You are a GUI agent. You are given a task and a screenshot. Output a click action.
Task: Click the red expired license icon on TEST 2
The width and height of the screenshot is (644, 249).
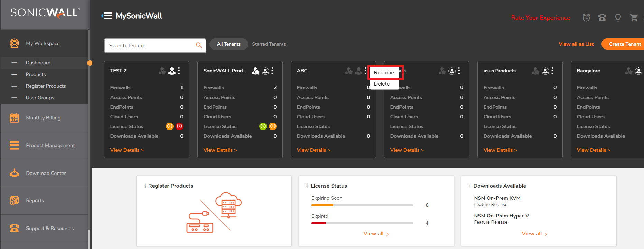(x=179, y=126)
